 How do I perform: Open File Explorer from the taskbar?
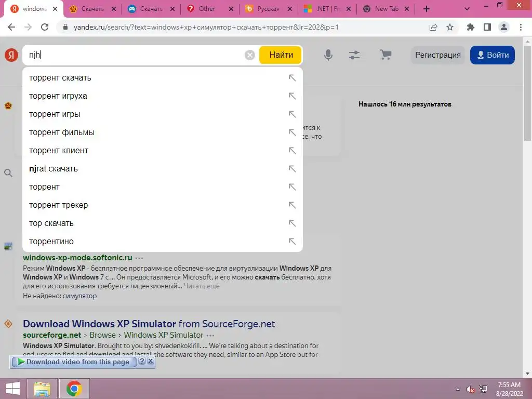click(42, 389)
